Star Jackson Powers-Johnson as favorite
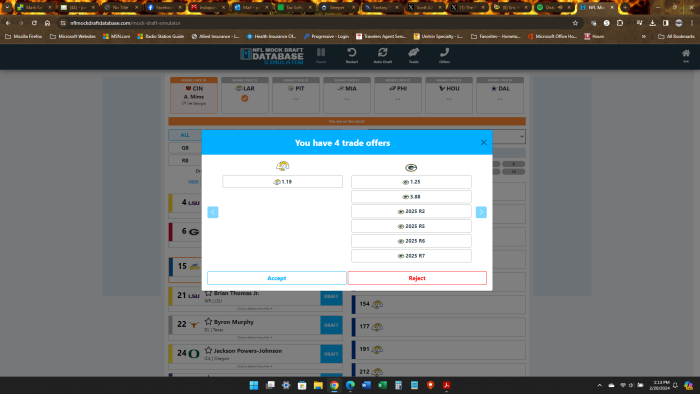The height and width of the screenshot is (394, 700). (208, 350)
